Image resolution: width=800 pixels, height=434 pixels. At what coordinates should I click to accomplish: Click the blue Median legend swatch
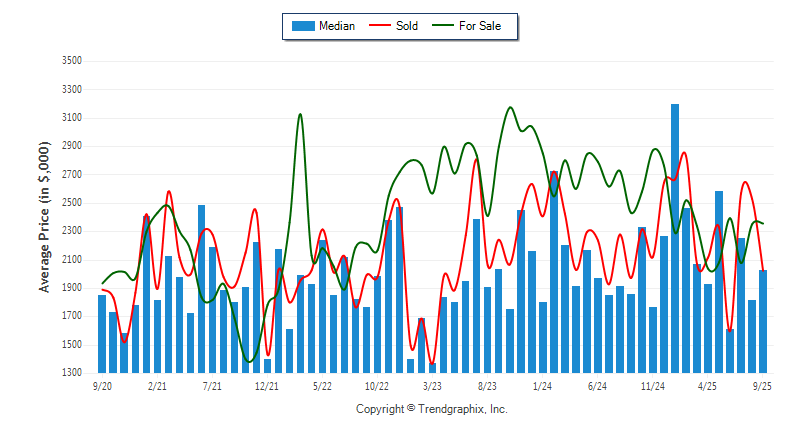pos(302,26)
